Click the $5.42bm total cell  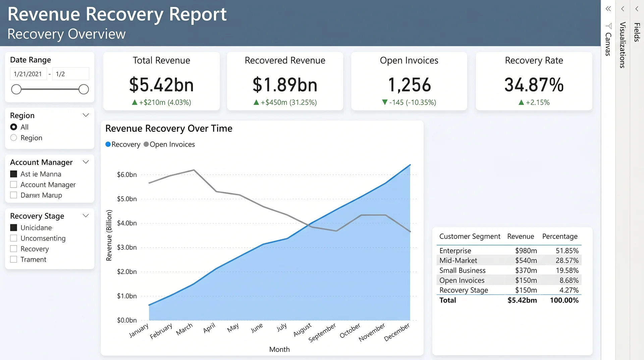click(x=522, y=300)
